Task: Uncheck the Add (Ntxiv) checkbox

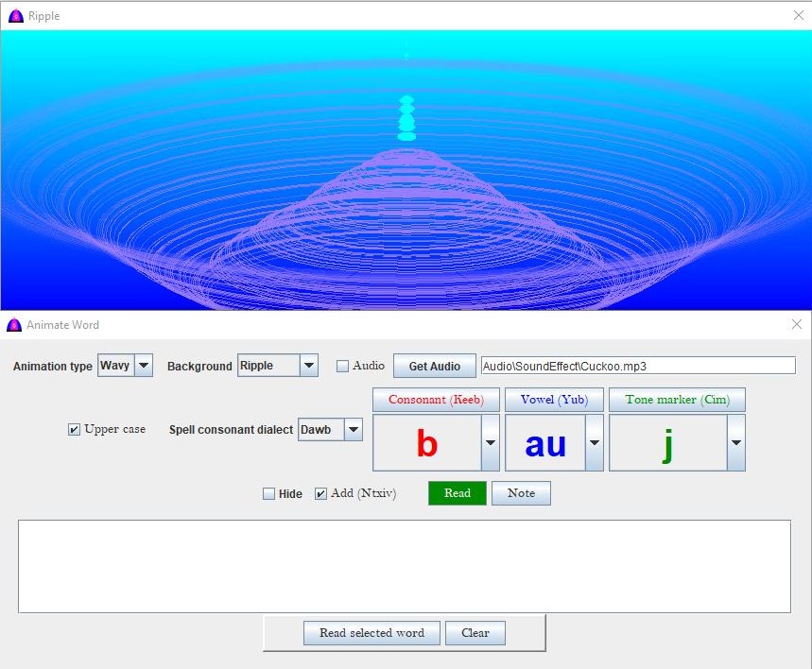Action: 321,493
